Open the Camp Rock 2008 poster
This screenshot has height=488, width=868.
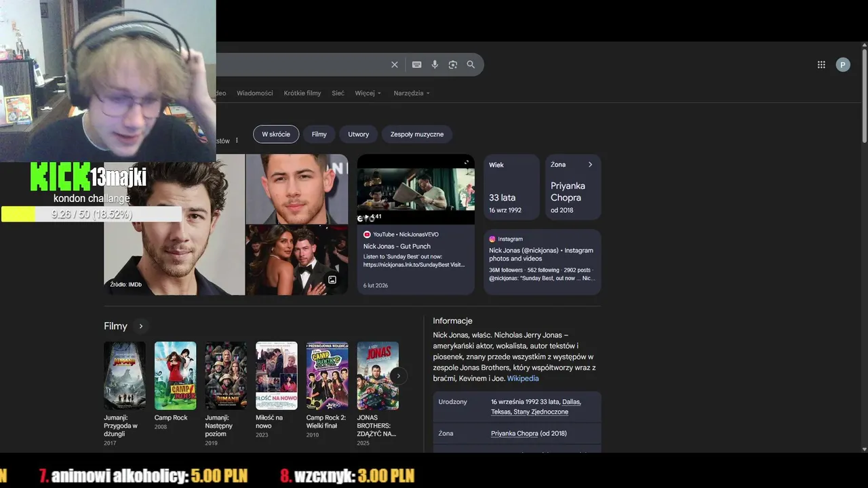(176, 375)
